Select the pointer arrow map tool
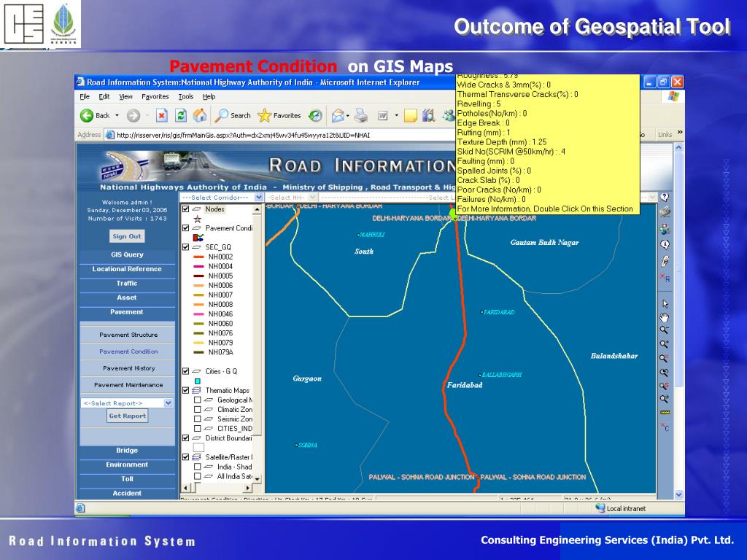 click(x=665, y=304)
